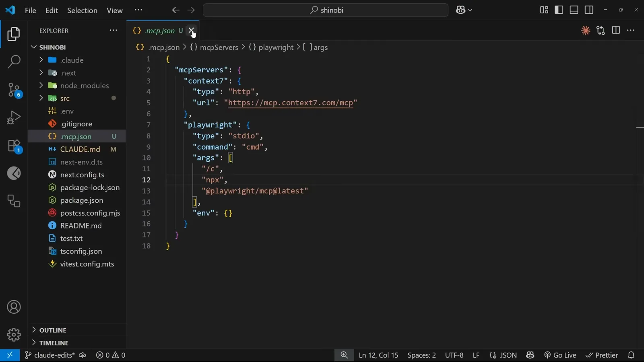
Task: Open the Manage gear icon
Action: [x=14, y=335]
